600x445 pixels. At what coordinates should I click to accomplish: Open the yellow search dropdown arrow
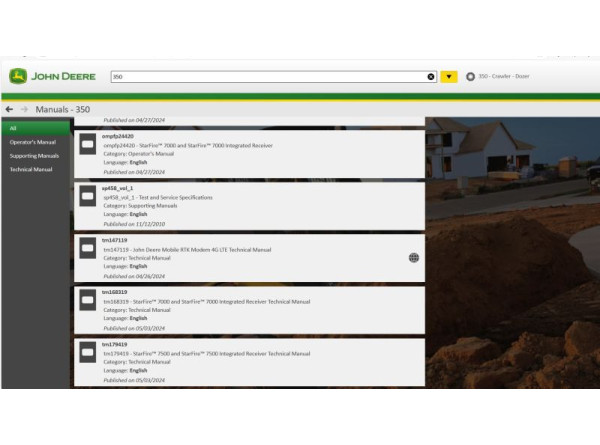(449, 76)
